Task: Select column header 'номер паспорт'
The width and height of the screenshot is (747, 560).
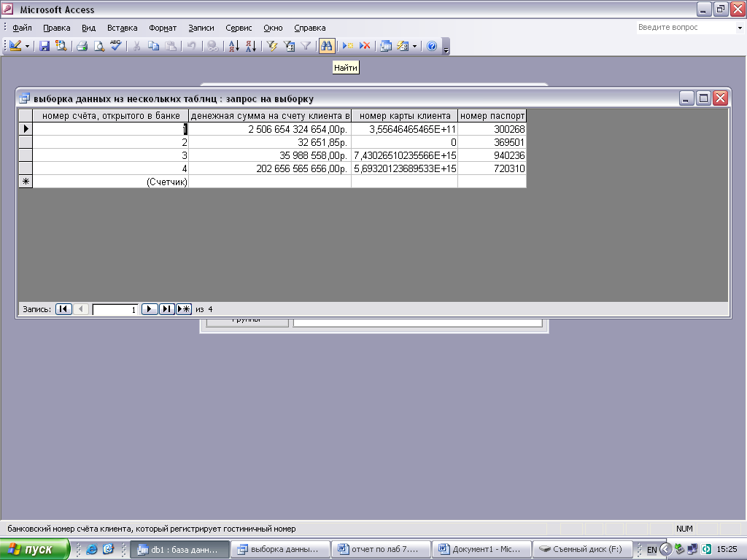Action: (x=492, y=116)
